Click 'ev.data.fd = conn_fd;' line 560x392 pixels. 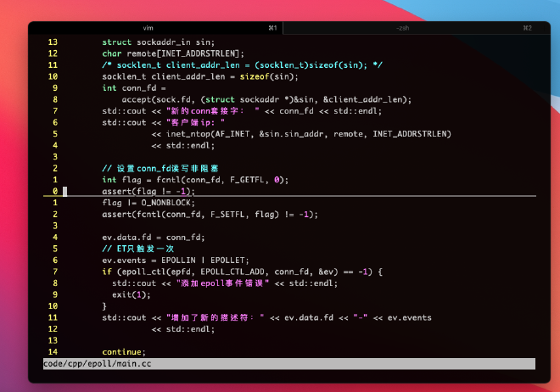tap(154, 237)
